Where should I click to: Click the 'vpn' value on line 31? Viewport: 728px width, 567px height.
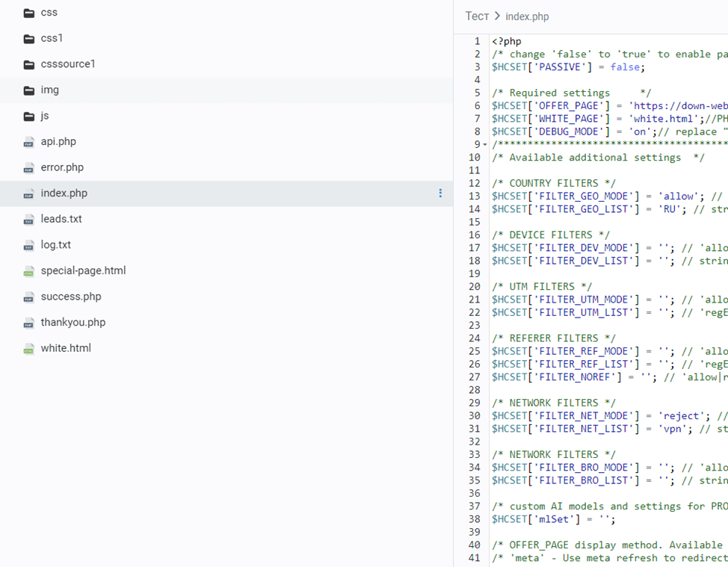tap(672, 429)
